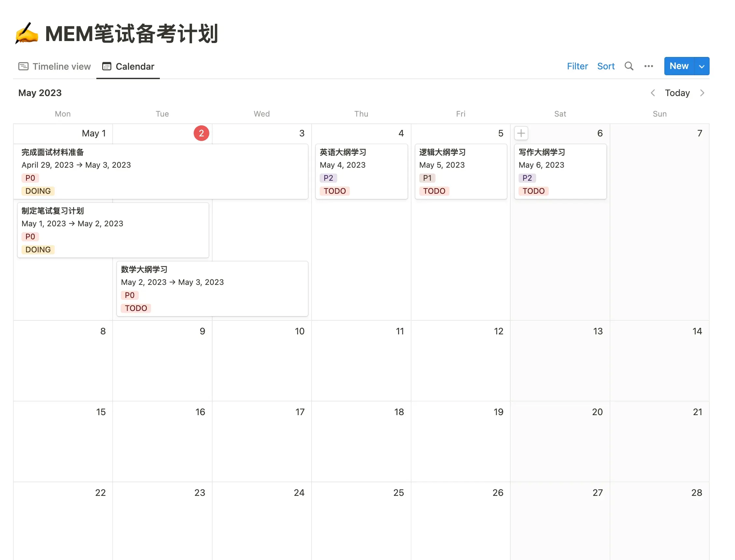Switch to the Calendar tab
Screen dimensions: 735x560
click(135, 66)
